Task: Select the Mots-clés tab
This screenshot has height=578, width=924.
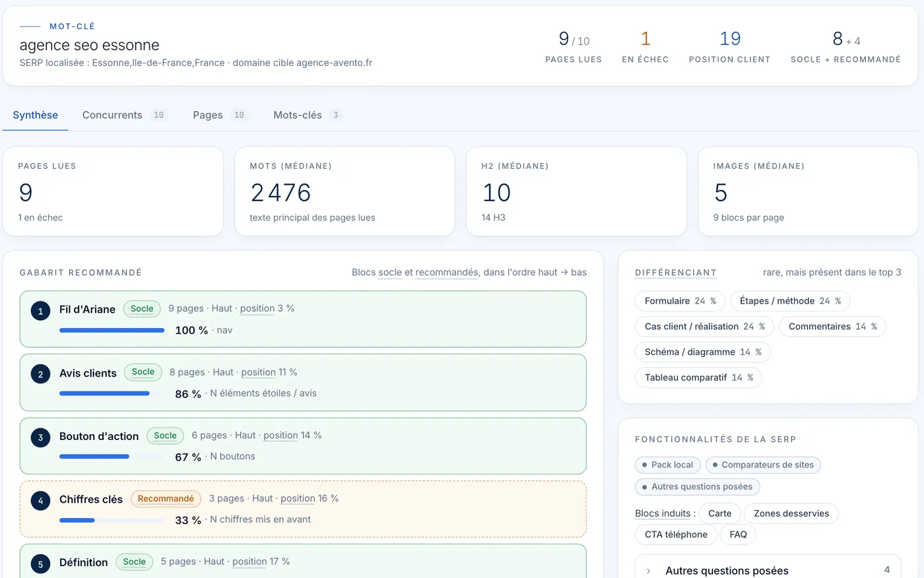Action: click(308, 115)
